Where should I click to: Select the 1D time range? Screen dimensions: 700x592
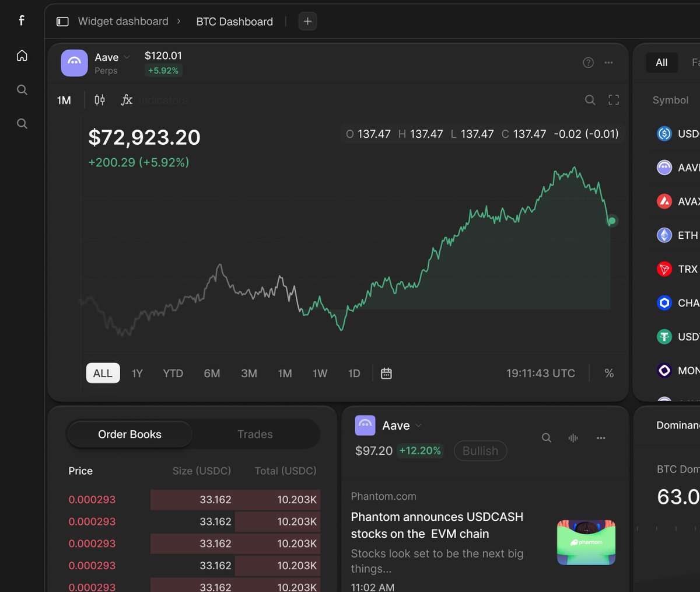pyautogui.click(x=354, y=373)
